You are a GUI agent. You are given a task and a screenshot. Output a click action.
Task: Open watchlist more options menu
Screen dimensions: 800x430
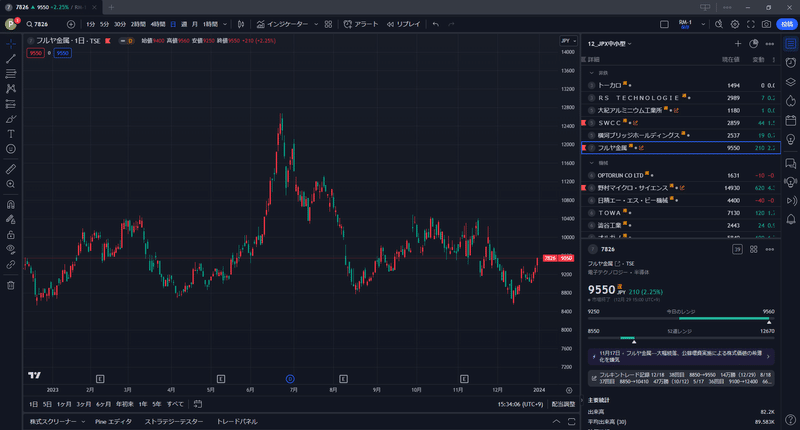click(x=769, y=44)
